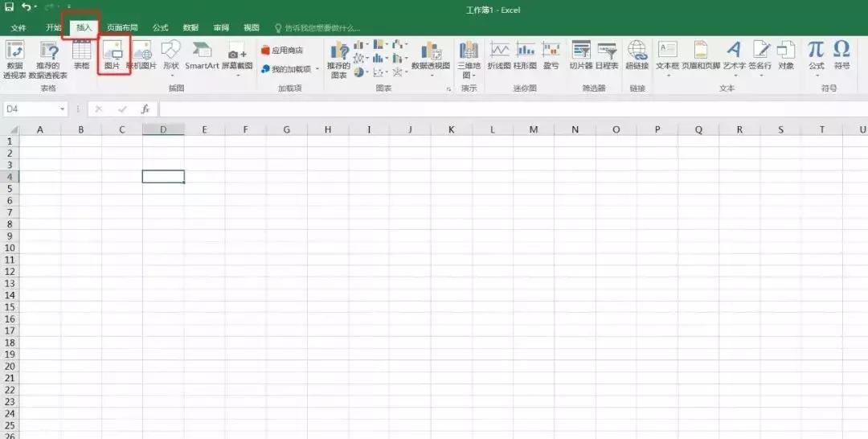Switch to the 页面布局 Page Layout tab

pos(122,27)
